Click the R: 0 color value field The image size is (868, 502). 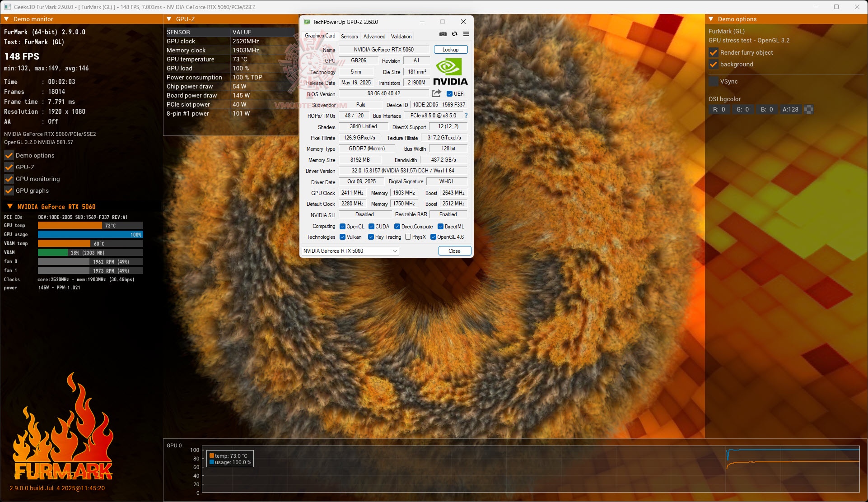pyautogui.click(x=719, y=109)
